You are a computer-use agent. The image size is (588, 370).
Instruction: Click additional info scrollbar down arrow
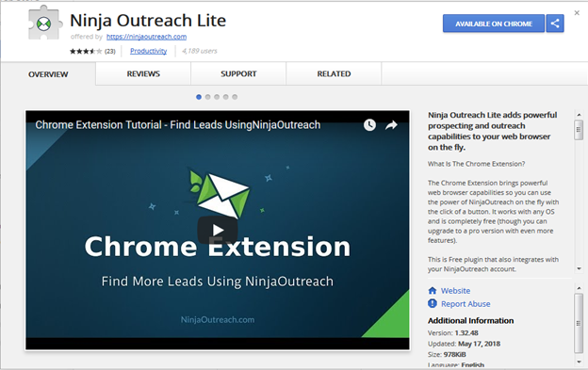point(579,362)
